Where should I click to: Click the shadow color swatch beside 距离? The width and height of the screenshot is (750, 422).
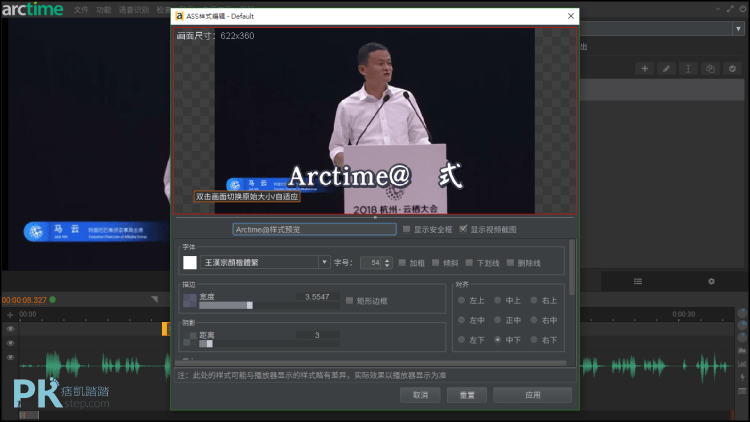(x=190, y=339)
